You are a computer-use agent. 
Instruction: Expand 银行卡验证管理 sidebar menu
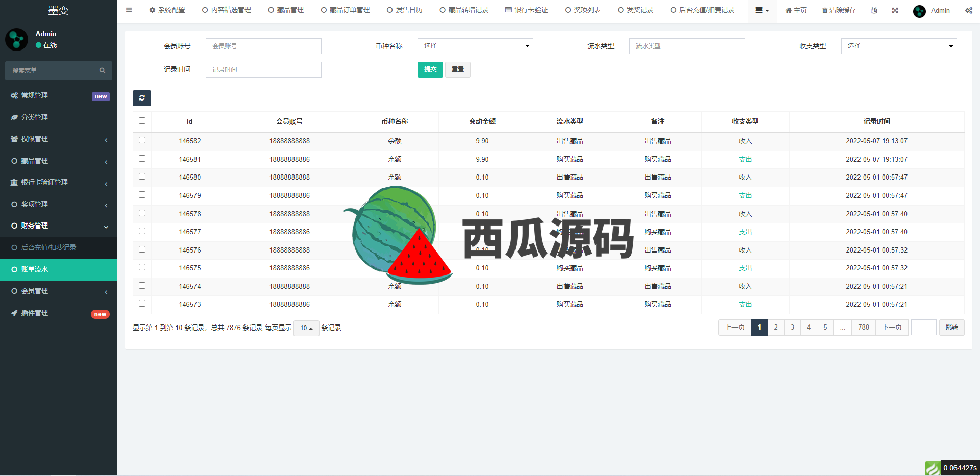(59, 182)
